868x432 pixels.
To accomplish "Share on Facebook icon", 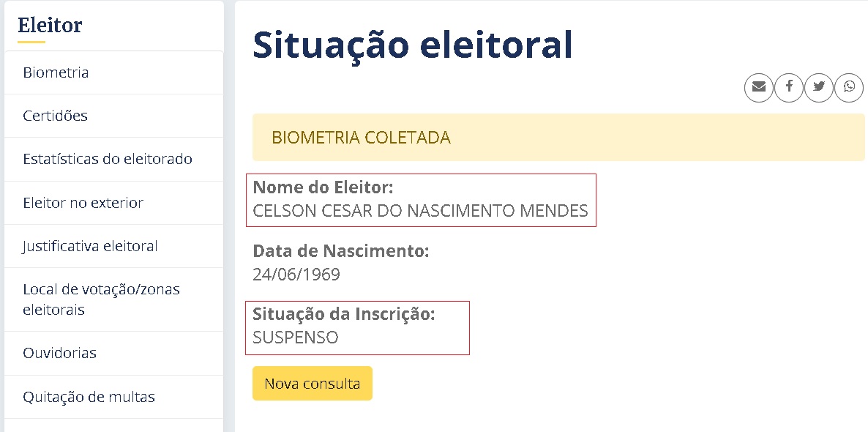I will (x=789, y=87).
